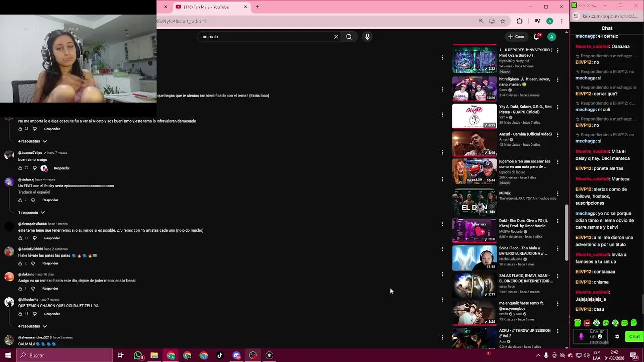
Task: Expand 4 respuestas under @blitoclavito's comment
Action: point(32,326)
